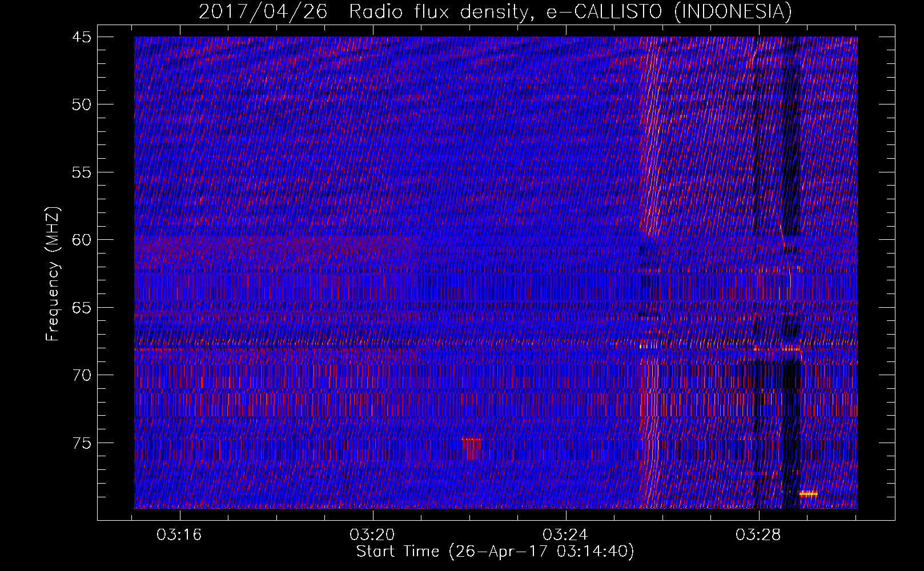Viewport: 924px width, 571px height.
Task: Click the 70 frequency tick label
Action: click(82, 375)
